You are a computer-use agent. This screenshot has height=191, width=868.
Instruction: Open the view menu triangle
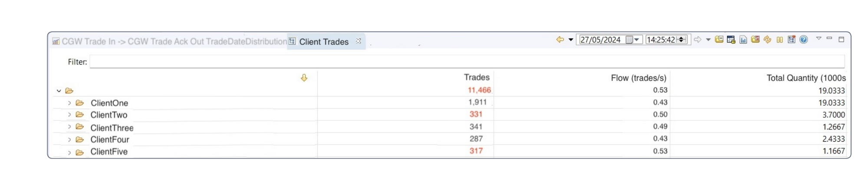(x=819, y=38)
